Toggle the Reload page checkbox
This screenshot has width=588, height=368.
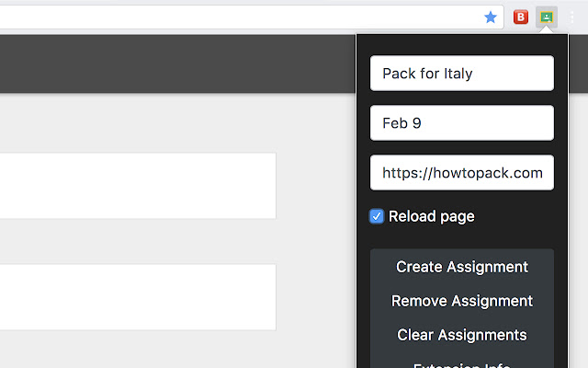[377, 217]
